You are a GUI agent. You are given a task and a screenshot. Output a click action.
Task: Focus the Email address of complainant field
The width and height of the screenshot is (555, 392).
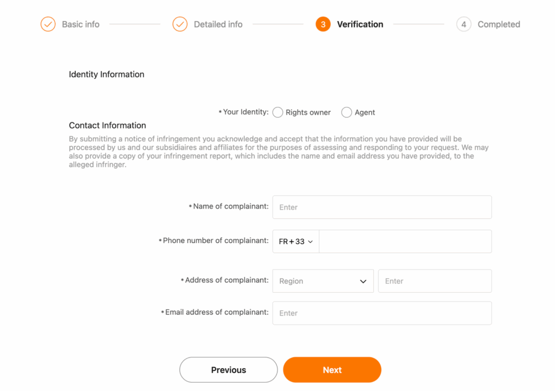(x=382, y=313)
